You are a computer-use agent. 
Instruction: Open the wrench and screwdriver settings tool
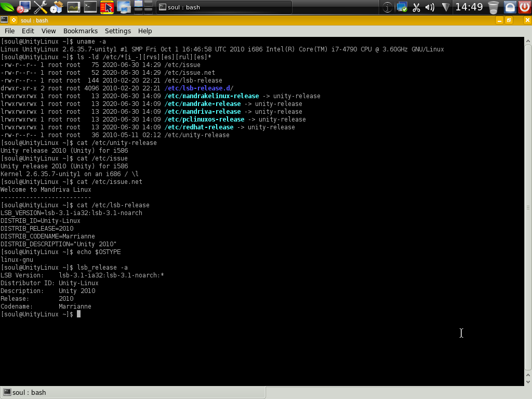click(41, 7)
